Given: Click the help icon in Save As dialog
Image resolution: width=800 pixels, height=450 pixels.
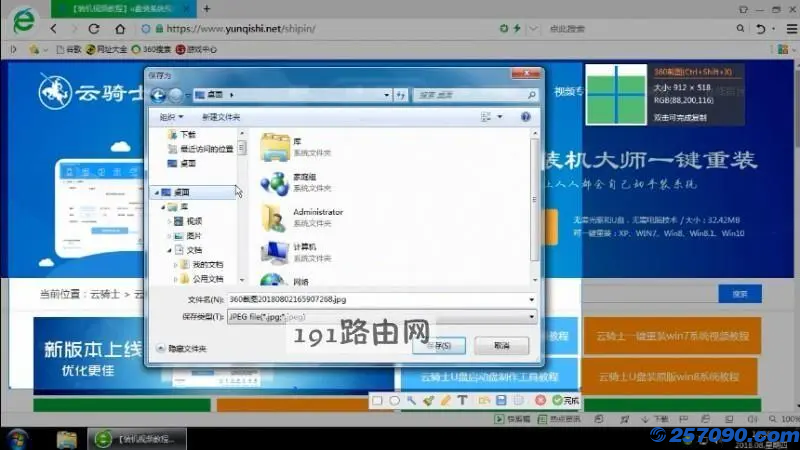Looking at the screenshot, I should pos(526,117).
